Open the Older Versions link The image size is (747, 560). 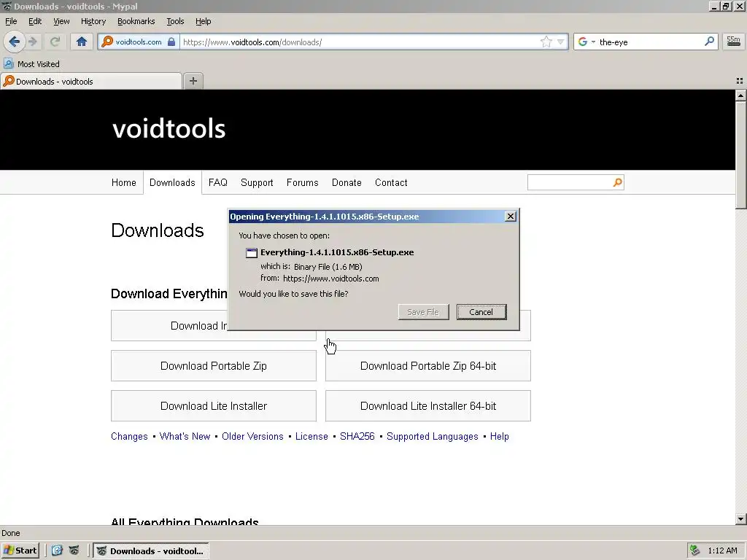(x=252, y=436)
